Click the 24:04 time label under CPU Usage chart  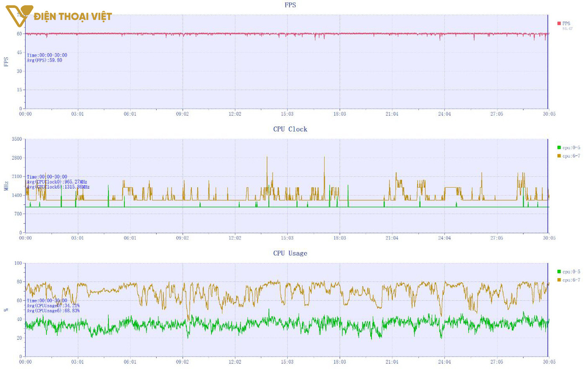pos(444,362)
